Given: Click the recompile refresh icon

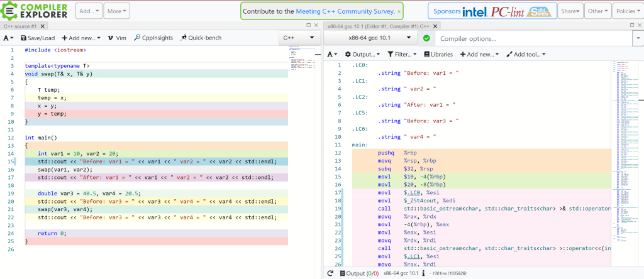Looking at the screenshot, I should (x=330, y=273).
